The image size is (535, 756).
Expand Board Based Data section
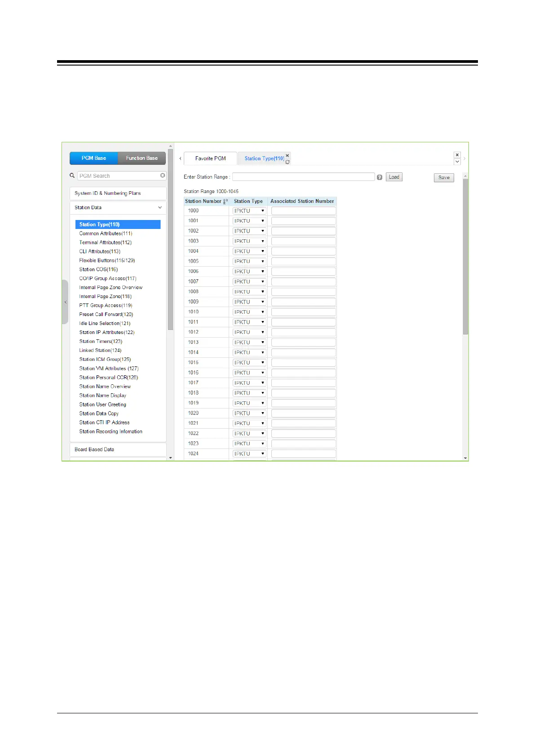coord(118,449)
